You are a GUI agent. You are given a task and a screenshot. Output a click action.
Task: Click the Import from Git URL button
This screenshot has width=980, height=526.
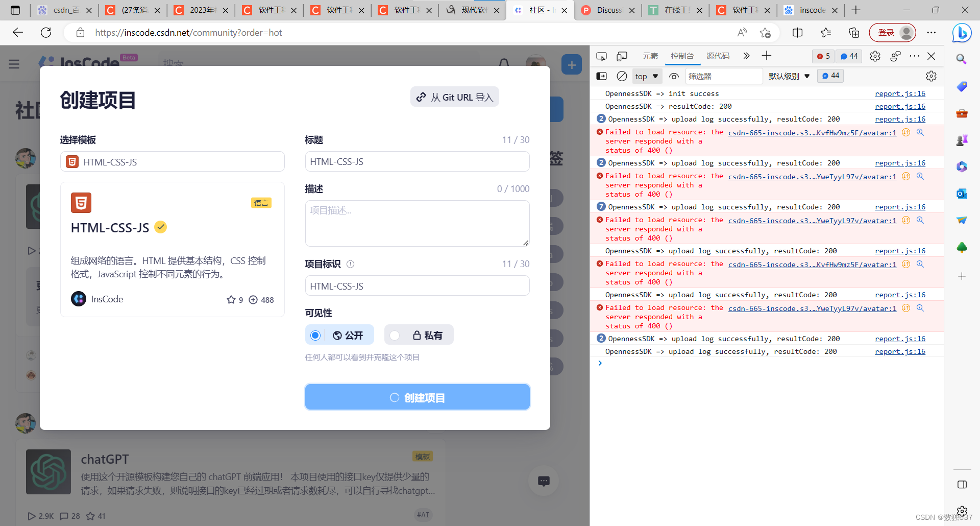tap(454, 97)
